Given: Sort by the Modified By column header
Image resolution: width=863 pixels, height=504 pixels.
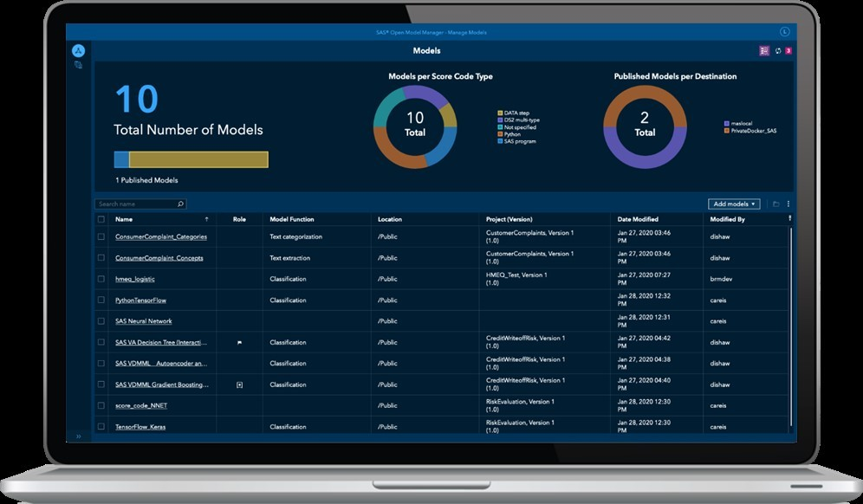Looking at the screenshot, I should [727, 220].
